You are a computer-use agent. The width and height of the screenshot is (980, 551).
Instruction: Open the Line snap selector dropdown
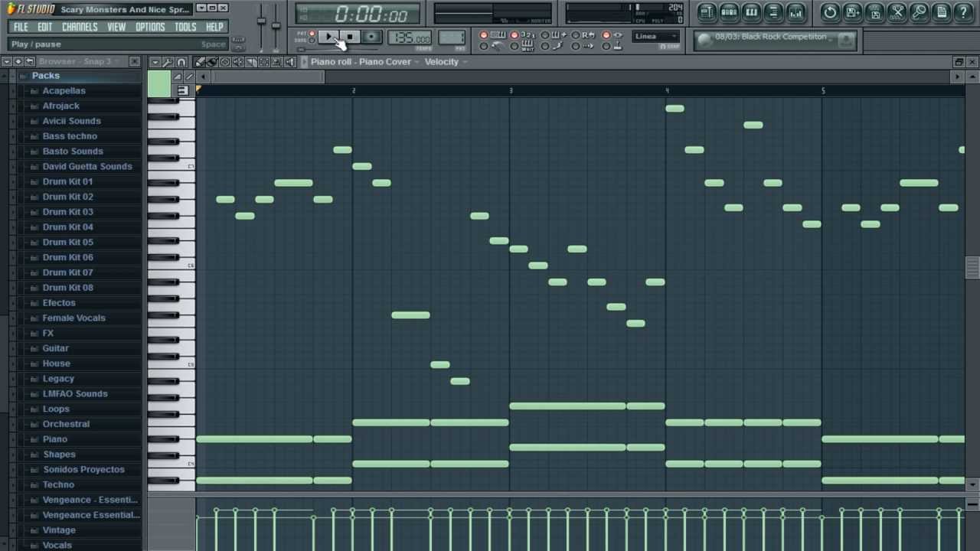tap(656, 37)
